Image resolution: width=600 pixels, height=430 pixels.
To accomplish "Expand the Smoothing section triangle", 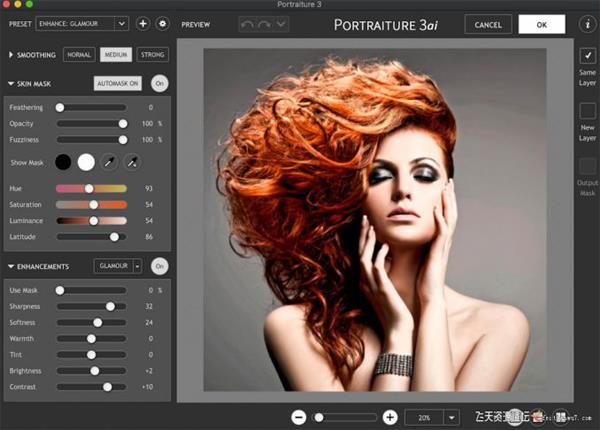I will (11, 55).
